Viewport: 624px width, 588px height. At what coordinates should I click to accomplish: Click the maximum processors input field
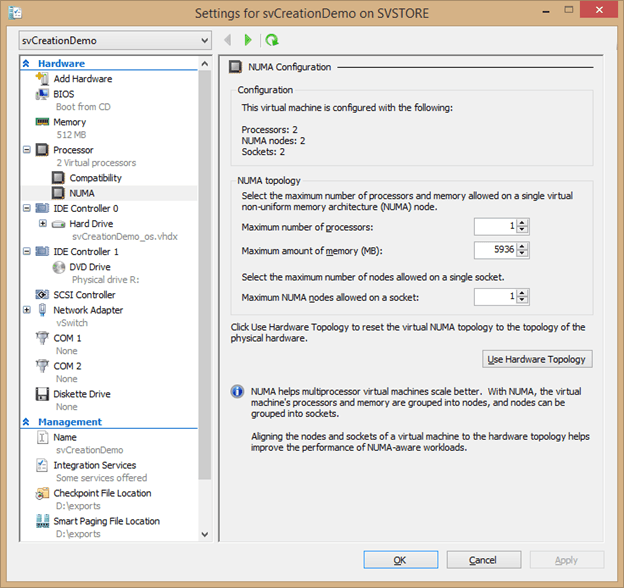[495, 226]
